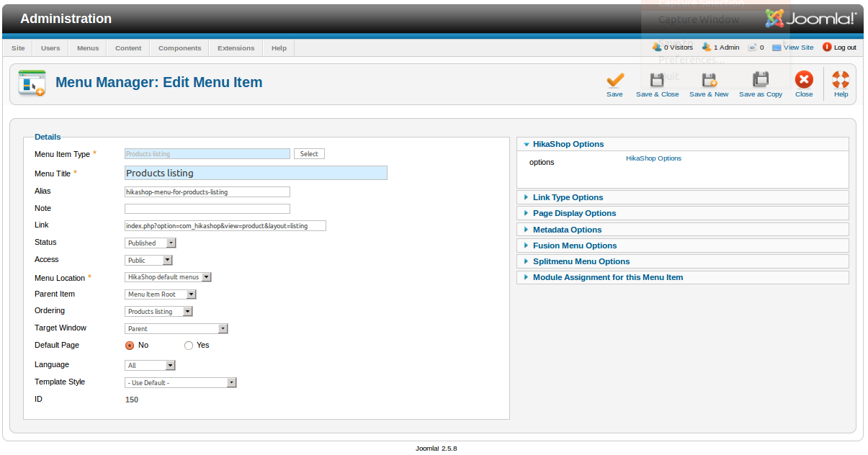Open the Help lifebuoy icon

pyautogui.click(x=841, y=80)
